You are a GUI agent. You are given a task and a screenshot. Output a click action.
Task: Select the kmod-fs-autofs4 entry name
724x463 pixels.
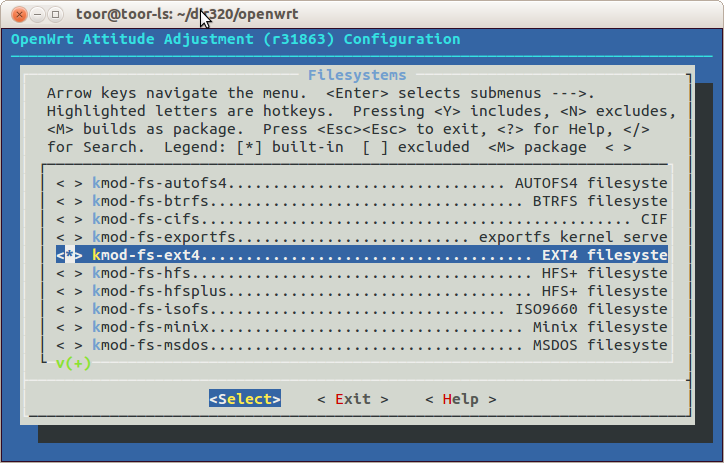coord(159,183)
